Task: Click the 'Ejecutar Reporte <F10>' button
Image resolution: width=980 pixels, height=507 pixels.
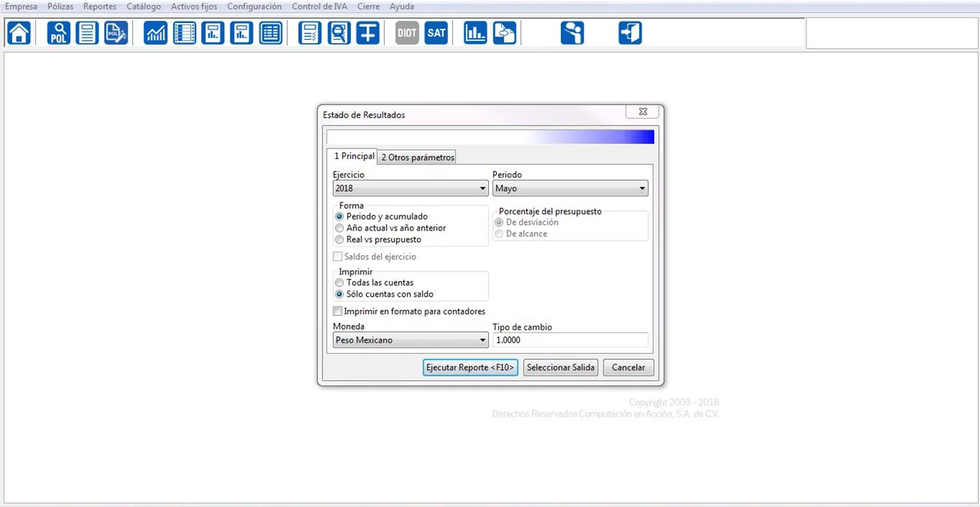Action: click(x=470, y=368)
